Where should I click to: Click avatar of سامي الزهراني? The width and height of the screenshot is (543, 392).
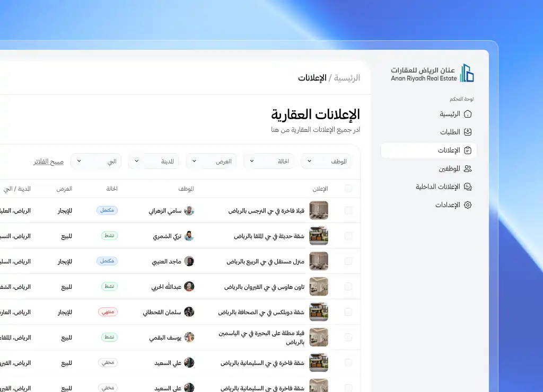pos(189,210)
